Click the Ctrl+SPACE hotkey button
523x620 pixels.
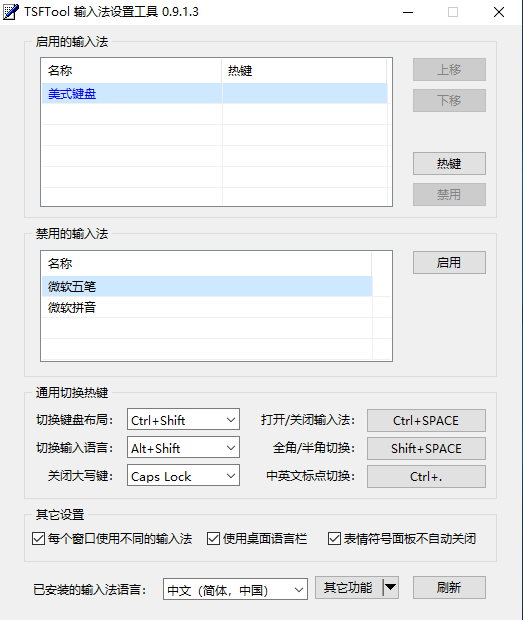click(x=426, y=420)
